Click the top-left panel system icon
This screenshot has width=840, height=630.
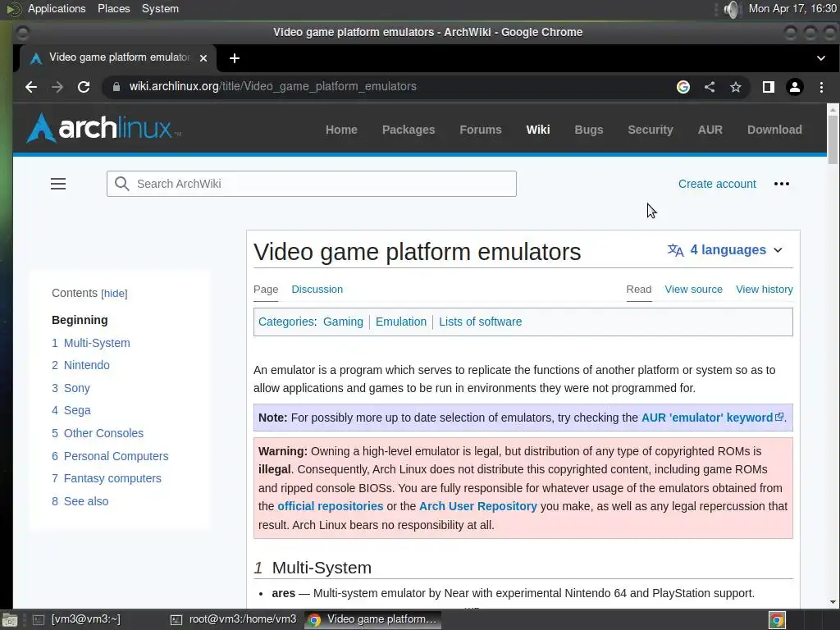13,9
